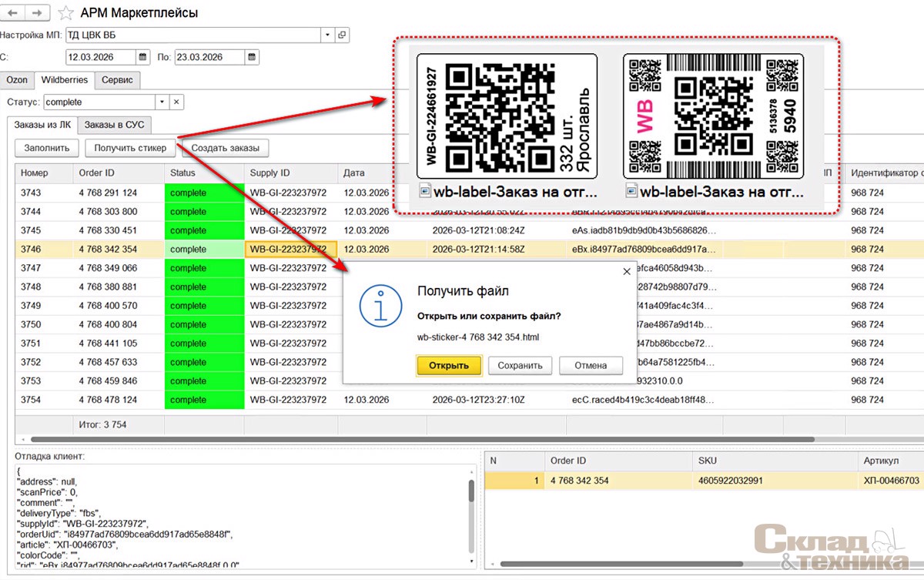This screenshot has height=580, width=924.
Task: Open calendar for the start date field
Action: tap(142, 57)
